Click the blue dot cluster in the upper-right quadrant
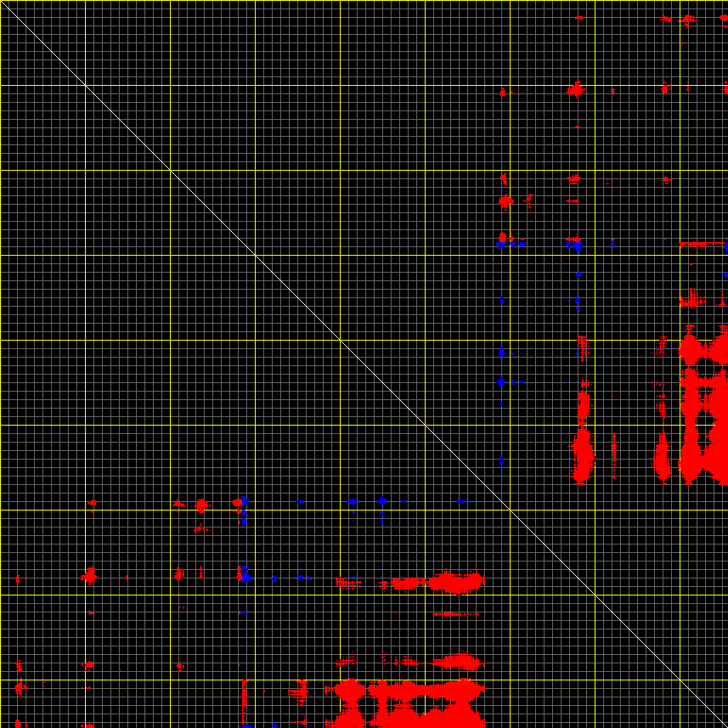 (577, 245)
